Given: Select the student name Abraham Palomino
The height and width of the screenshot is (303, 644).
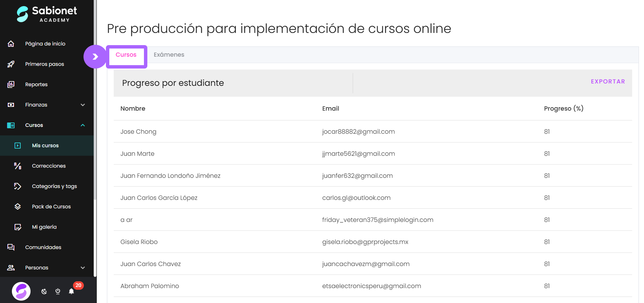Looking at the screenshot, I should point(150,286).
